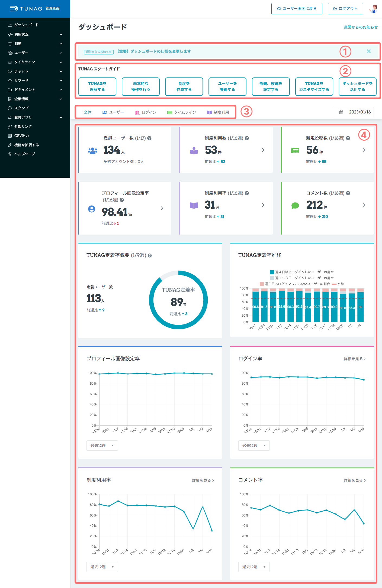382x588 pixels.
Task: Expand the 利用状況 sidebar menu
Action: pos(35,34)
